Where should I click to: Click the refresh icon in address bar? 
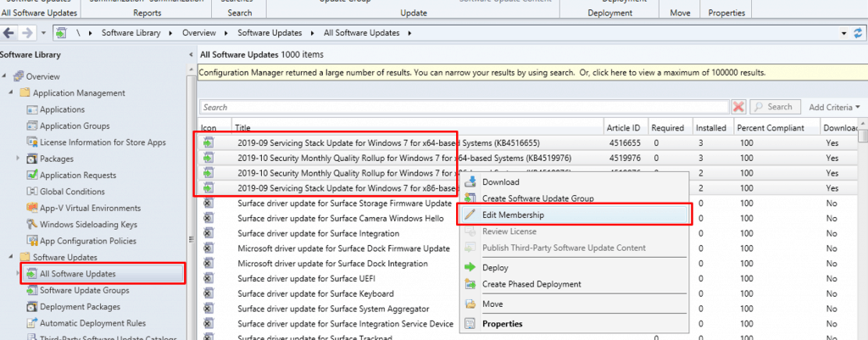(858, 33)
